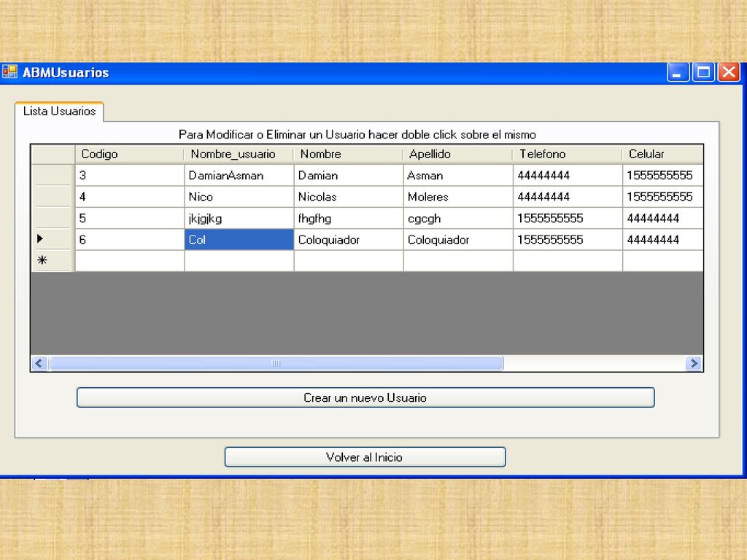Maximize the ABMUsuarios window
This screenshot has height=560, width=747.
tap(703, 72)
